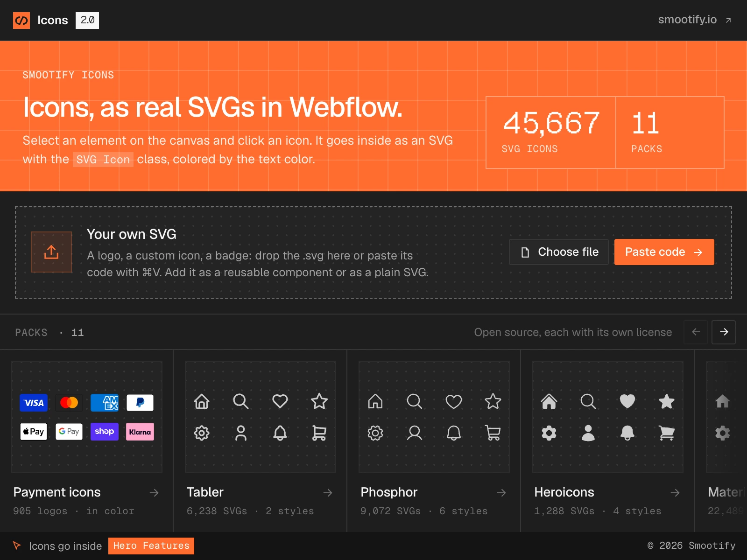Click the arrow beside Payment icons

154,493
